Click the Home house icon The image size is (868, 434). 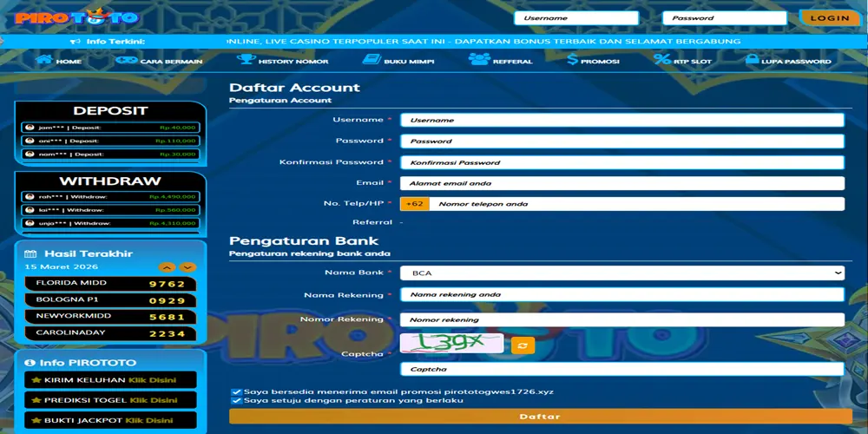pos(43,59)
